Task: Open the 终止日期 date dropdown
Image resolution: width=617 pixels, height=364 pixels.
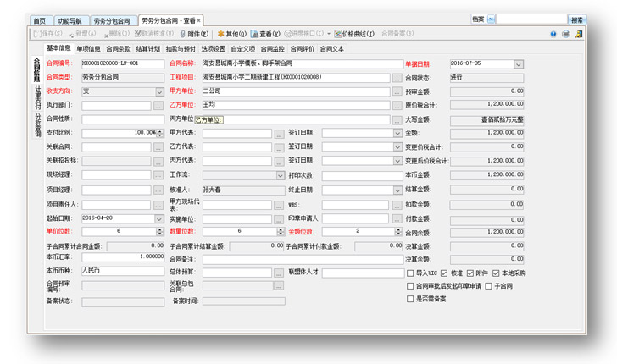Action: pos(397,190)
